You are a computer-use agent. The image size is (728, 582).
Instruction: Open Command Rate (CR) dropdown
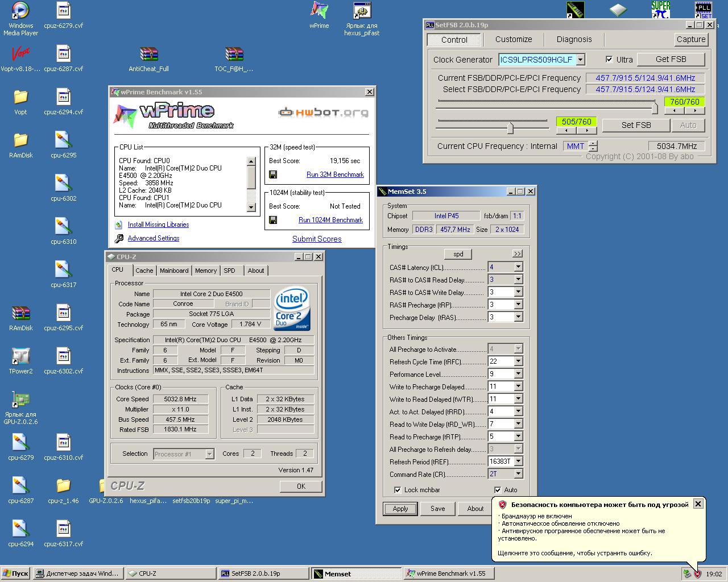[x=518, y=474]
